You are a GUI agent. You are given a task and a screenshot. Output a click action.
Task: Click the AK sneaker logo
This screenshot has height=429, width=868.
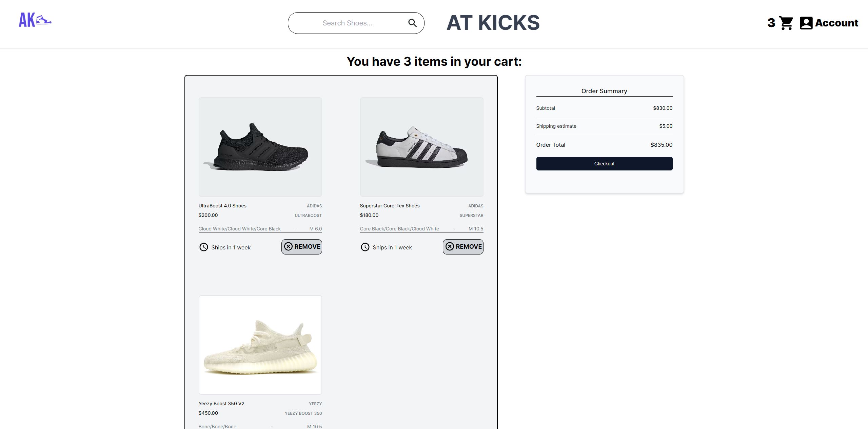[x=35, y=20]
